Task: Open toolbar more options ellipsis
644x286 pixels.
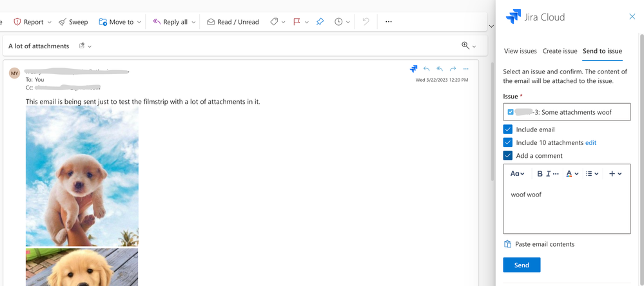Action: coord(389,22)
